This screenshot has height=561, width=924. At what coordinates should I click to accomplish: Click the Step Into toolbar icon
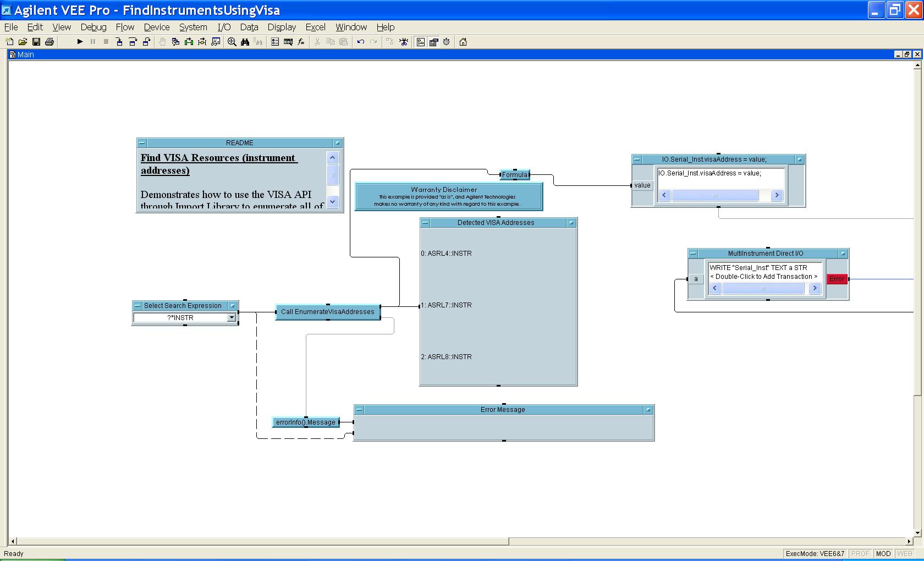[x=119, y=42]
